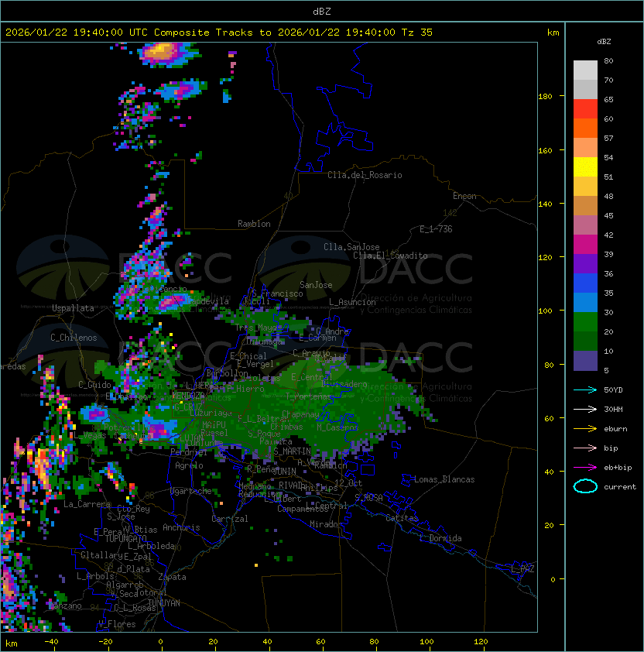Click the 2026/01/22 19:40:00 UTC Composite Tracks header
This screenshot has height=652, width=644.
219,33
